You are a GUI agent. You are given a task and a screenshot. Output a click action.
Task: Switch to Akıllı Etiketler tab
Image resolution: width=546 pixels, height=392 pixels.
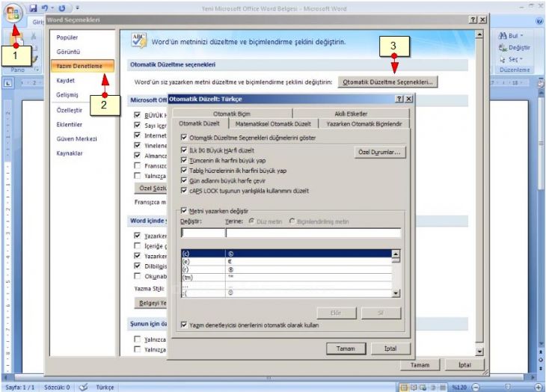coord(351,114)
